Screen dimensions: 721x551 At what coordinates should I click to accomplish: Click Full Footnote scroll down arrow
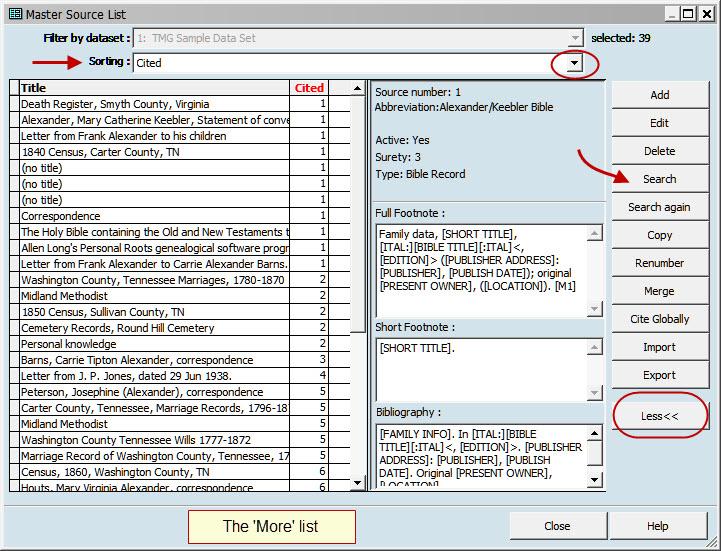click(x=595, y=309)
